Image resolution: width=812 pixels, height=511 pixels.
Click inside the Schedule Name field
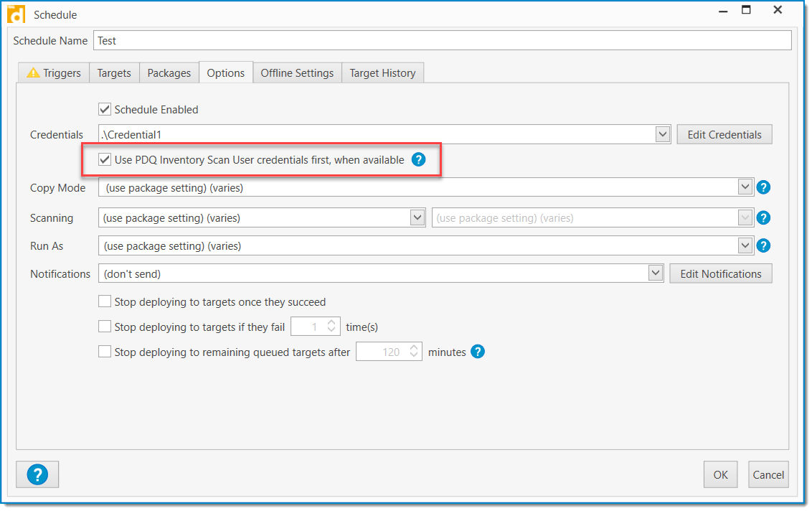pos(287,40)
